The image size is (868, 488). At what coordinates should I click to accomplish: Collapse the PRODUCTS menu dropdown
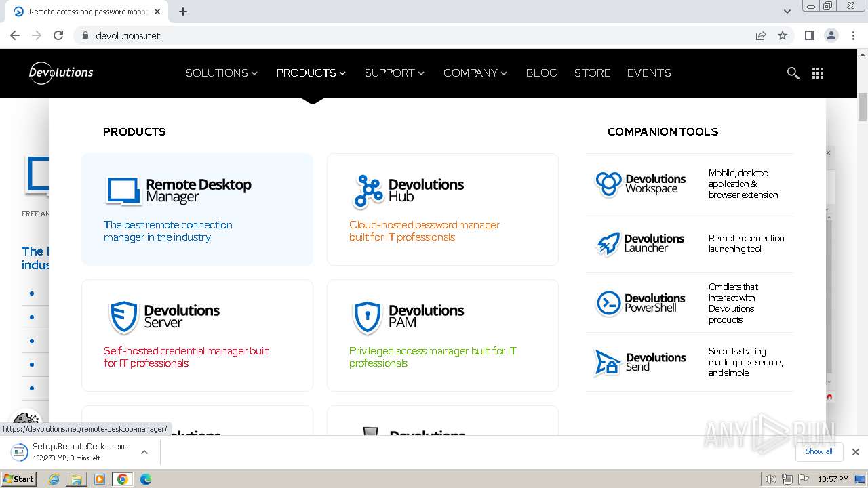click(x=311, y=73)
